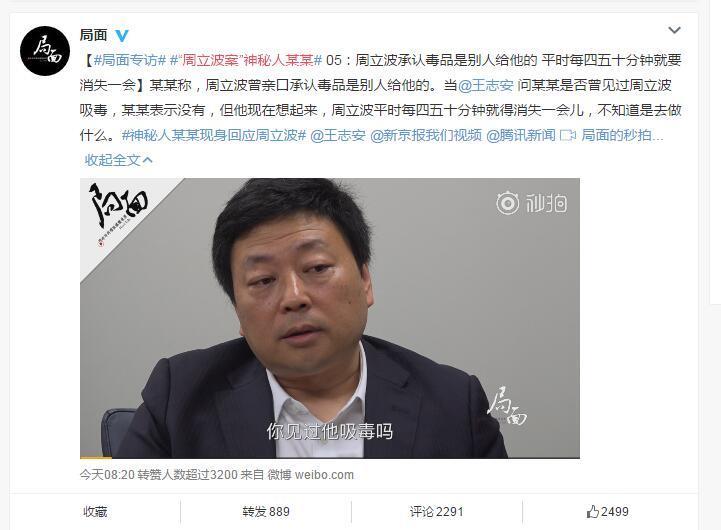
Task: Click the 秒拍 camera watermark icon
Action: point(508,203)
